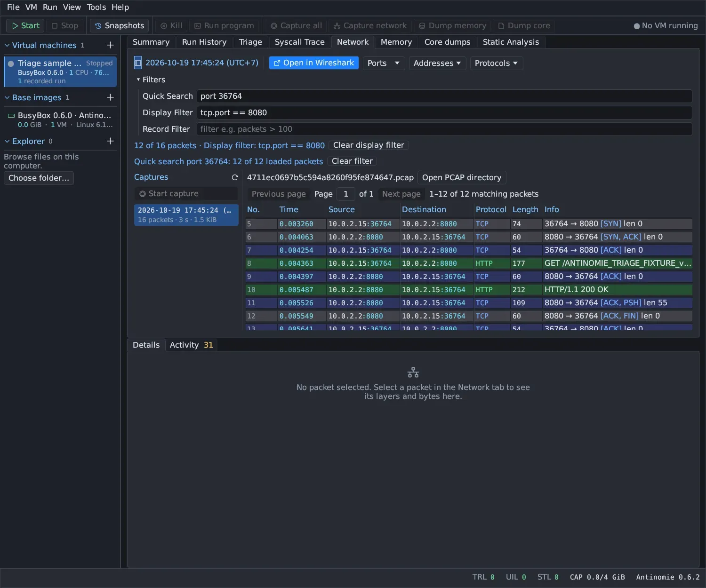Click Dump memory toolbar button
Screen dimensions: 706x588
coord(452,25)
